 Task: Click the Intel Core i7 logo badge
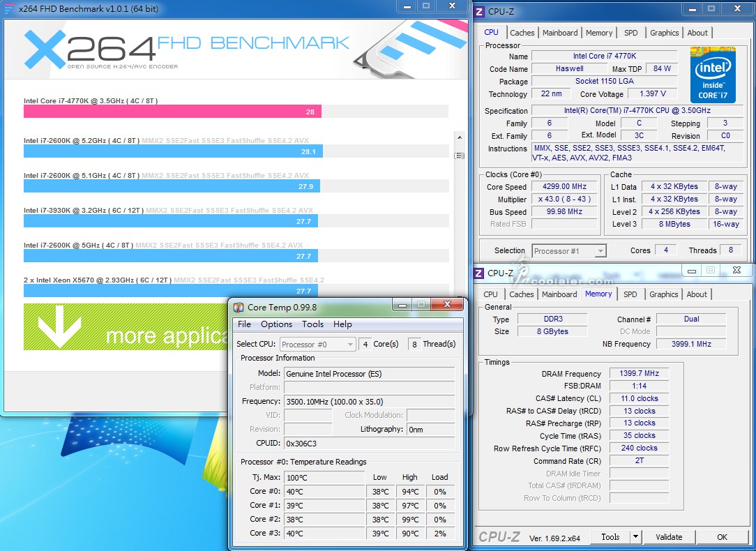coord(713,75)
